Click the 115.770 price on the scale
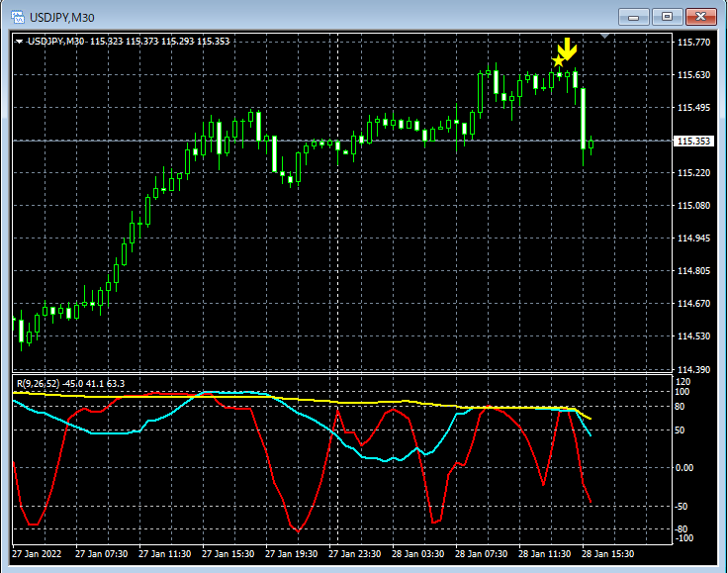This screenshot has width=728, height=573. (x=693, y=43)
